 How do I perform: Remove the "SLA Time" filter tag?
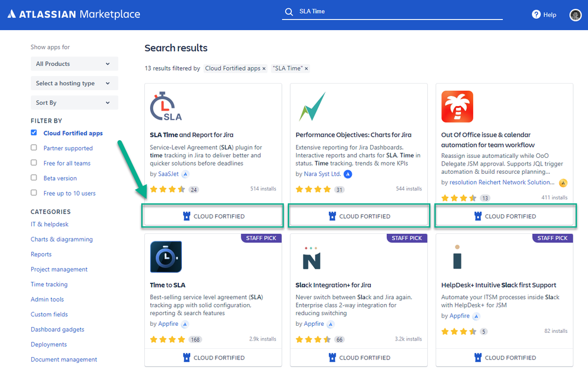(x=307, y=69)
